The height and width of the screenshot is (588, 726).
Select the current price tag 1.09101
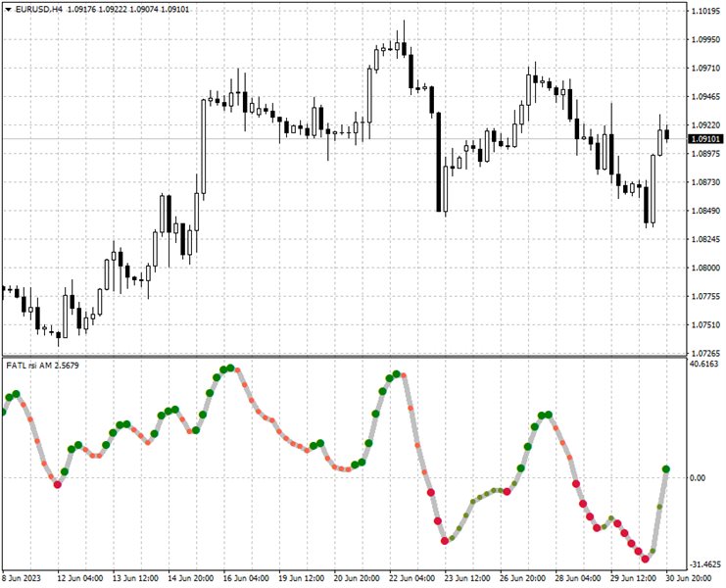click(x=705, y=139)
